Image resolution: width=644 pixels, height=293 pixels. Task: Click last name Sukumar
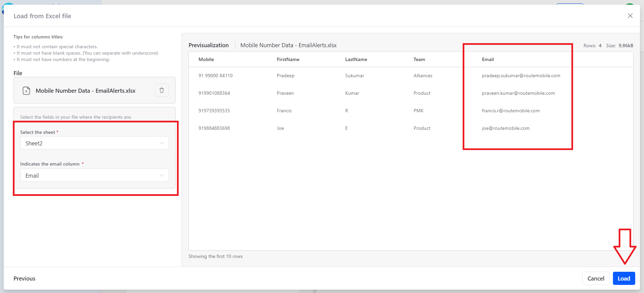click(355, 76)
